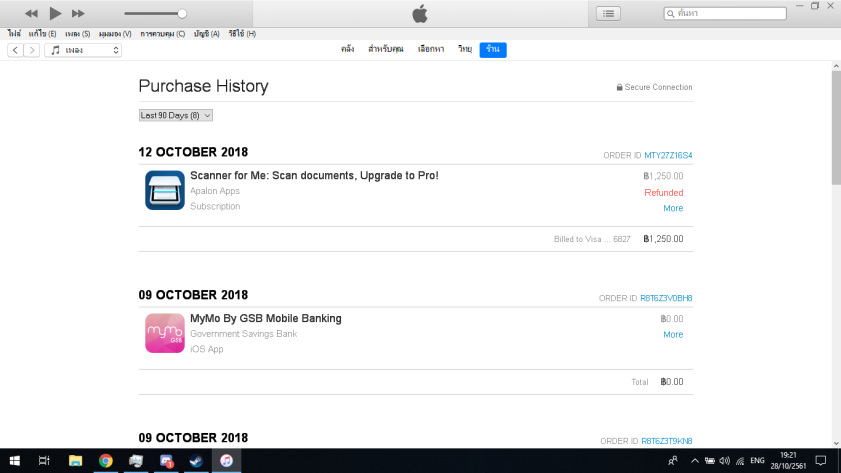Click the Government Savings Bank text
The width and height of the screenshot is (841, 473).
[x=244, y=334]
